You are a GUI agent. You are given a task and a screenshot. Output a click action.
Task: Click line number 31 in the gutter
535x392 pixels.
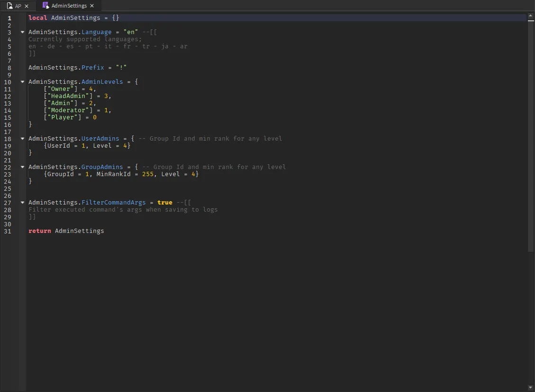(x=7, y=231)
